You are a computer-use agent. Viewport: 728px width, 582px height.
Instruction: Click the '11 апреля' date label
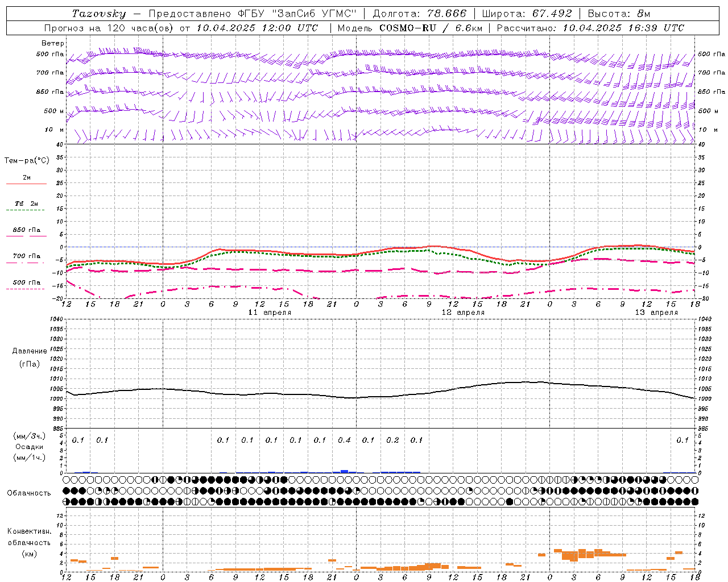point(270,313)
